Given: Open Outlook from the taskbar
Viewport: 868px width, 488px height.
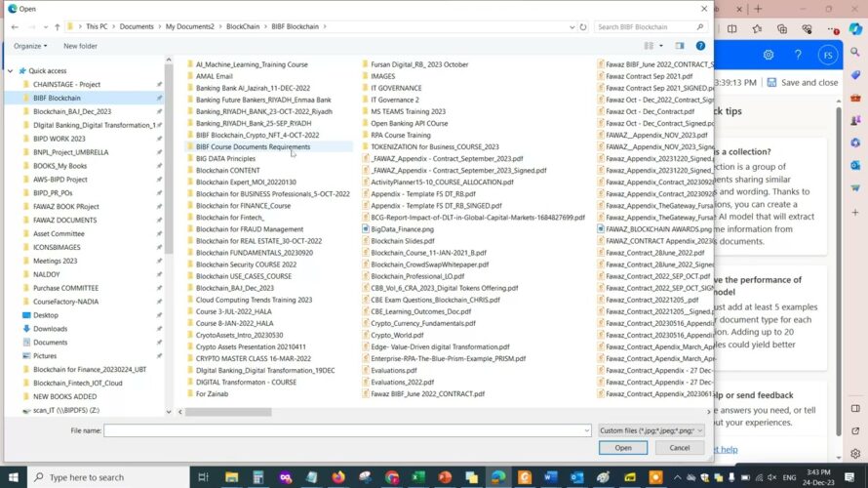Looking at the screenshot, I should point(576,477).
